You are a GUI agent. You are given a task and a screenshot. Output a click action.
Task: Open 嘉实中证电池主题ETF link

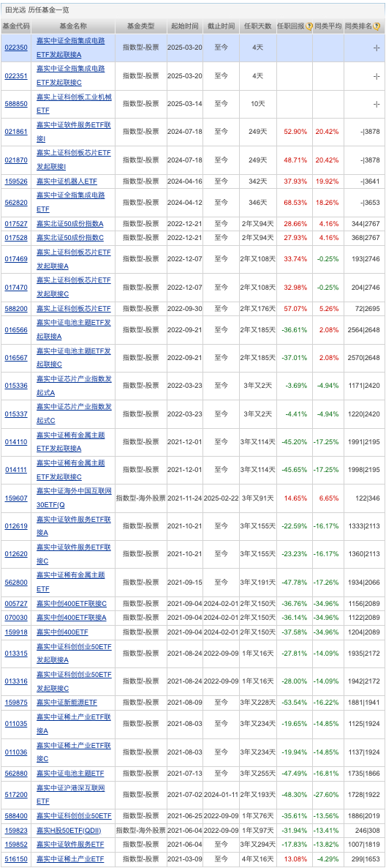coord(69,773)
